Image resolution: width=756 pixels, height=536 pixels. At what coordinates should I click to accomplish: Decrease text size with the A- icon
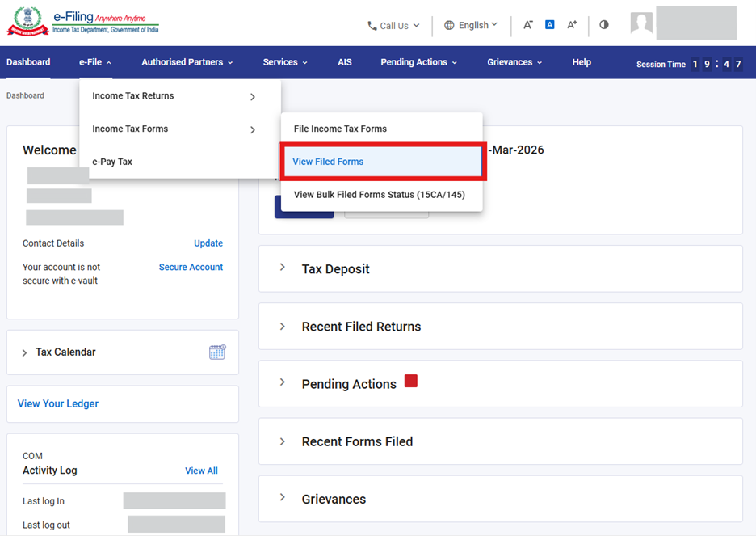point(527,25)
